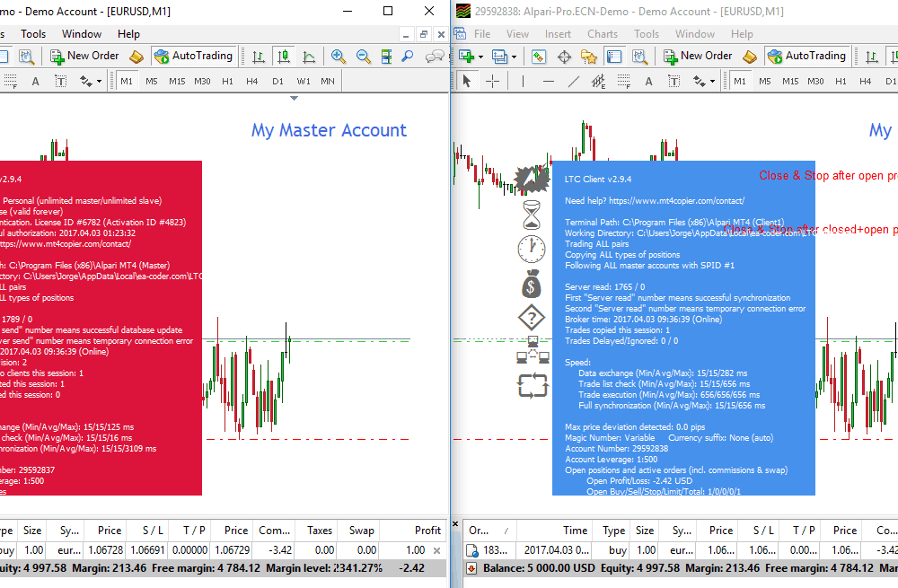The image size is (898, 588).
Task: Zoom out on Master account chart
Action: [x=363, y=57]
